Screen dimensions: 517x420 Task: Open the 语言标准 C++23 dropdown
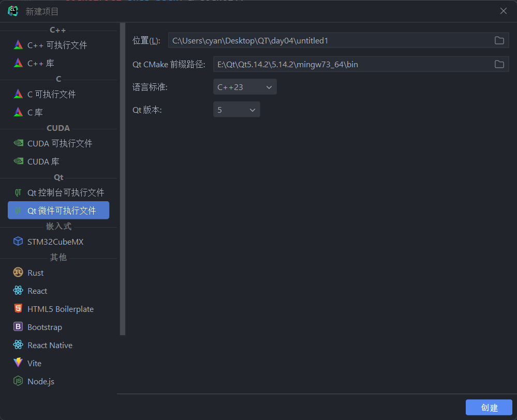tap(245, 87)
